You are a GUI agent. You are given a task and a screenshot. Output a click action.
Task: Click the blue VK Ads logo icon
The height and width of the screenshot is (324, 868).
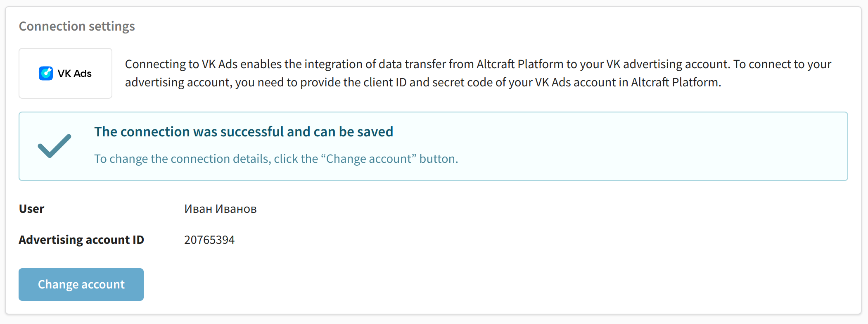46,73
